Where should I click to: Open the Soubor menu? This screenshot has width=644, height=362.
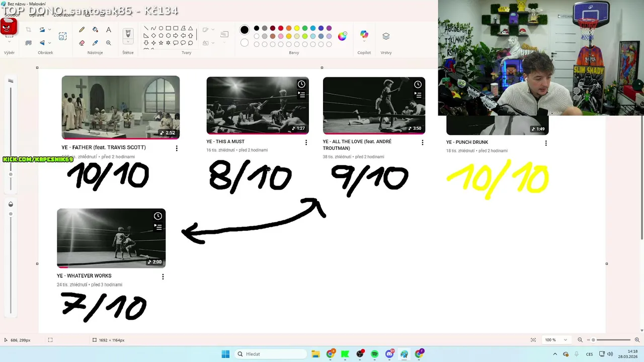(12, 15)
